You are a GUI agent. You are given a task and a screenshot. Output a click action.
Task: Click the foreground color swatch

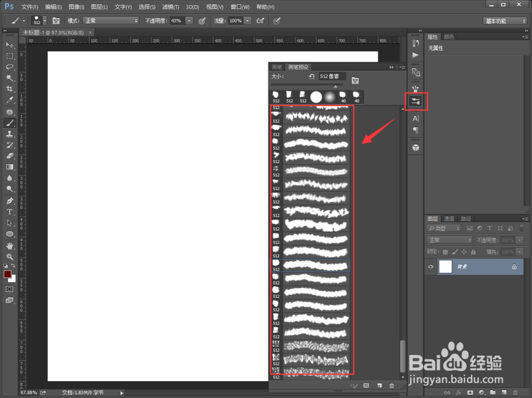point(7,274)
